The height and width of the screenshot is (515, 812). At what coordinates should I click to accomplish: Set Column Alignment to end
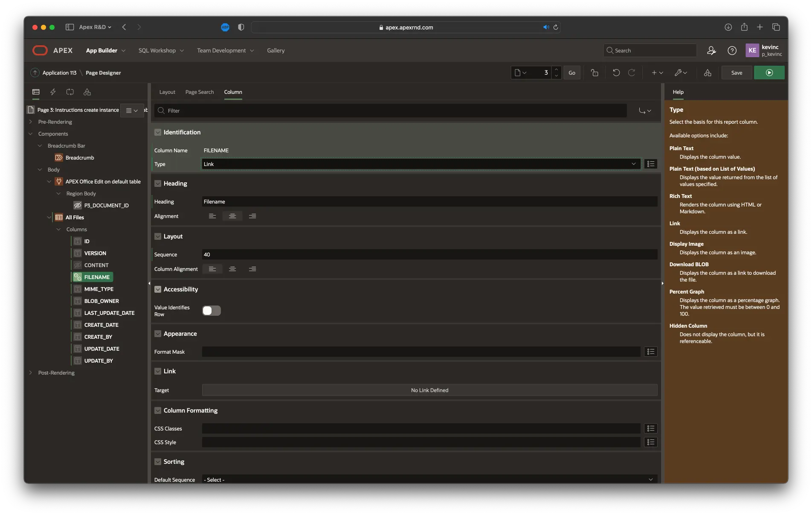click(252, 269)
